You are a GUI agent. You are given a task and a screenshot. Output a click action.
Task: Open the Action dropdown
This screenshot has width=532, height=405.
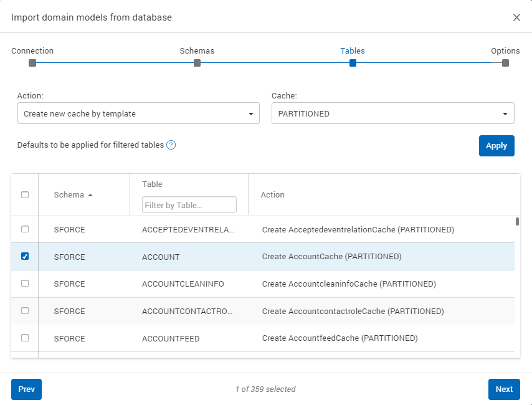138,114
